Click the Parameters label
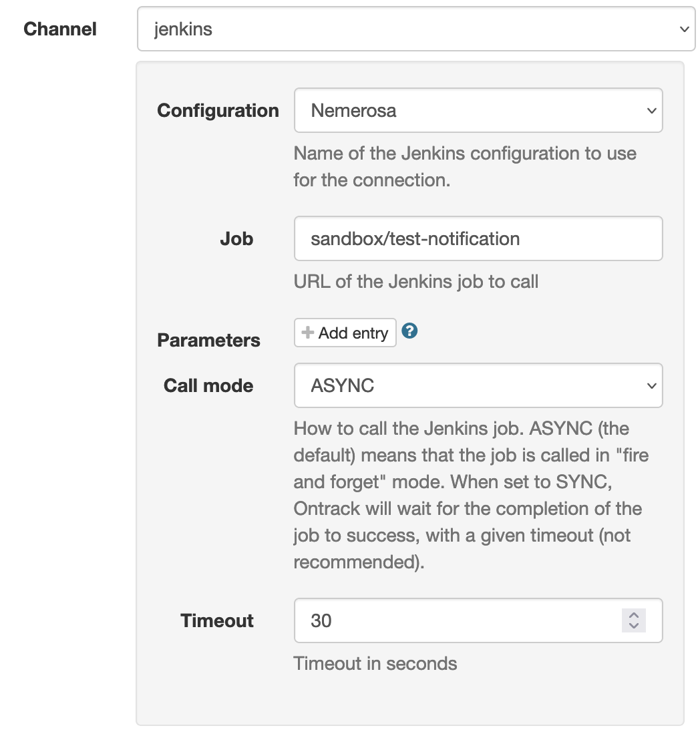This screenshot has height=744, width=700. tap(208, 340)
